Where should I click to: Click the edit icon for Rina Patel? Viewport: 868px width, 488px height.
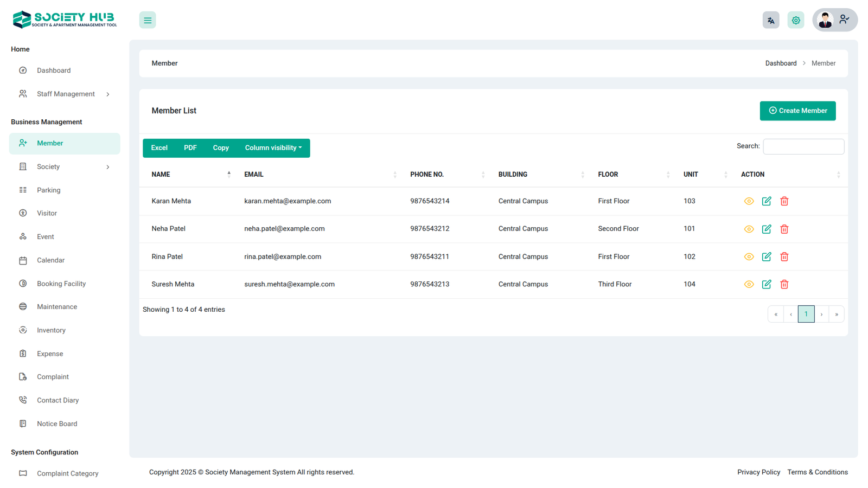pyautogui.click(x=766, y=257)
